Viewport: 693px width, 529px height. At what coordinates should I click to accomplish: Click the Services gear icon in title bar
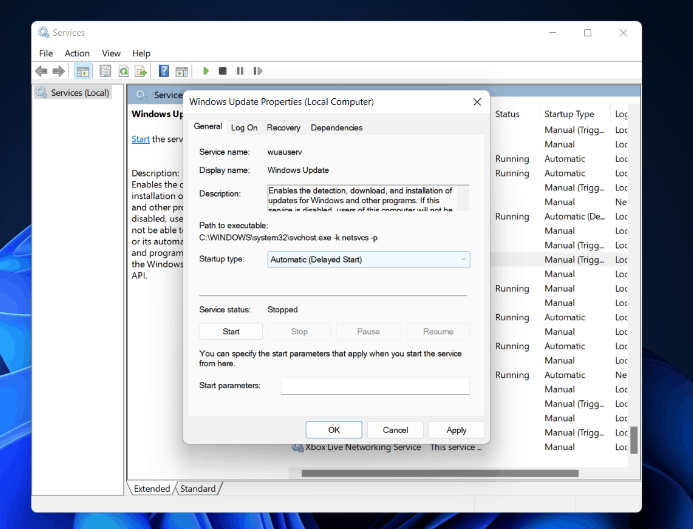point(43,32)
